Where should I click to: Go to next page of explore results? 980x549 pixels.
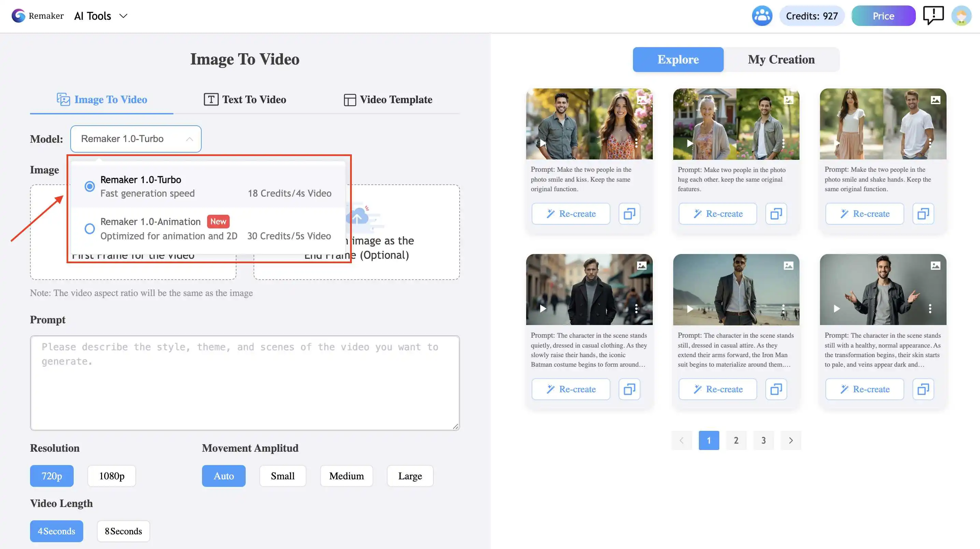tap(791, 440)
